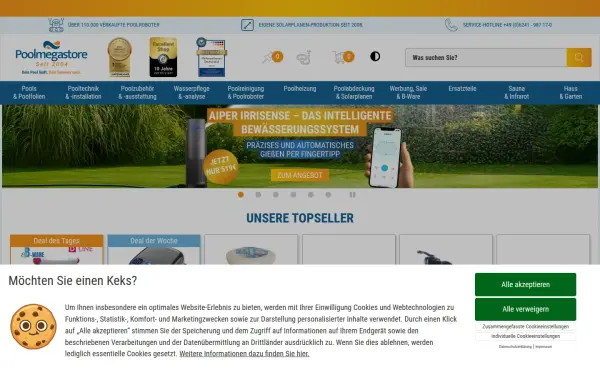Open the Pooltechnik & -installation menu

83,93
